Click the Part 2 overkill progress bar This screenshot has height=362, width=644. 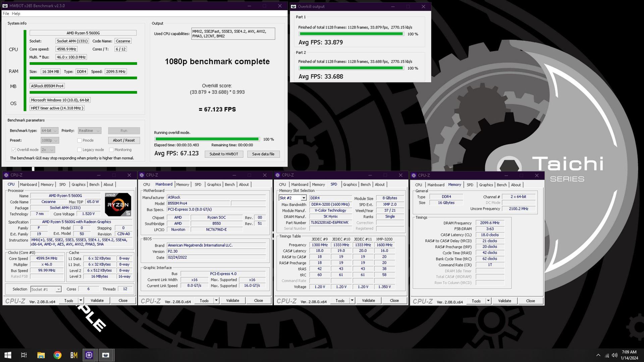coord(351,68)
